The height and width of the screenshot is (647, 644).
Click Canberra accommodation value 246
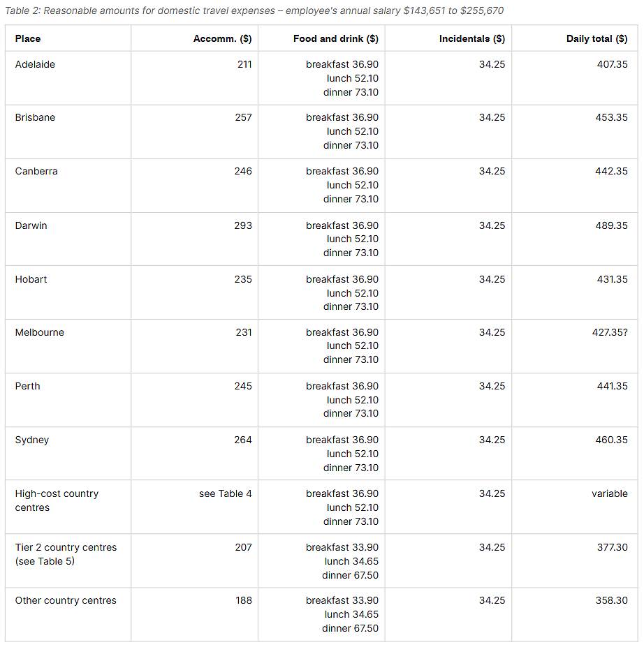point(243,171)
